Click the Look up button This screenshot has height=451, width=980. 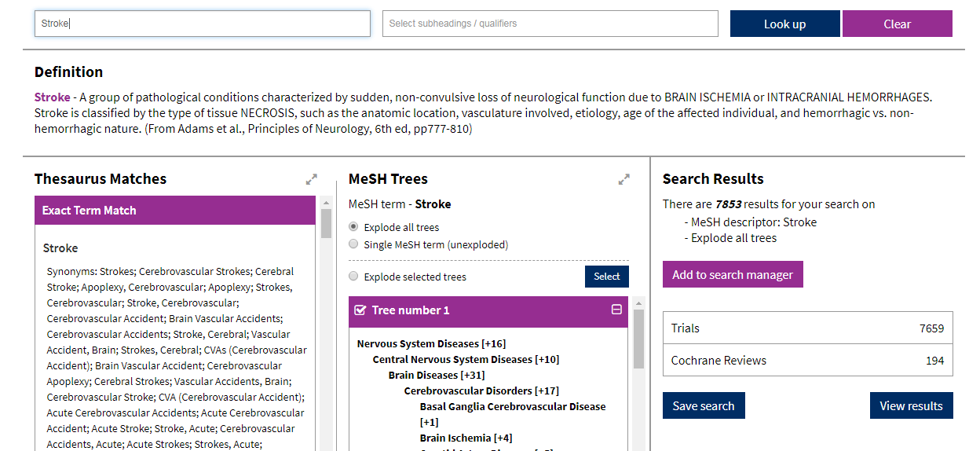[784, 24]
